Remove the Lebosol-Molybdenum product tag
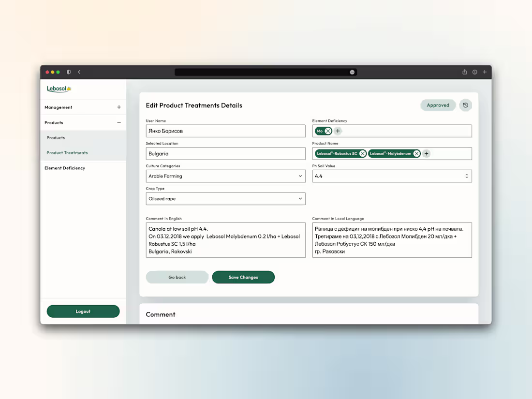This screenshot has width=532, height=399. tap(416, 153)
